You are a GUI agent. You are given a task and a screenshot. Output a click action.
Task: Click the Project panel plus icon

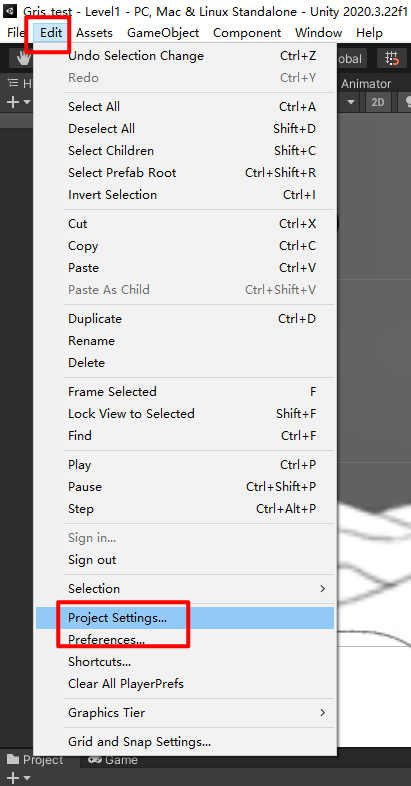tap(13, 778)
